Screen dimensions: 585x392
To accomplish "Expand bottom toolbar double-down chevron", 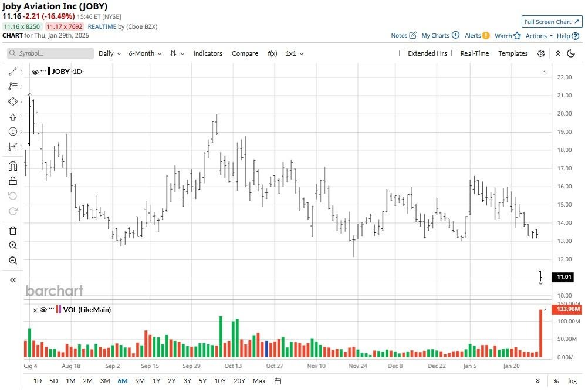I will 537,381.
